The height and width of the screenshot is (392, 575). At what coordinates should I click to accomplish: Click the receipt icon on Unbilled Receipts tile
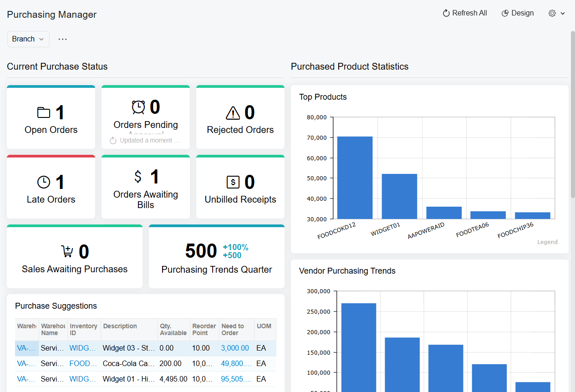[233, 182]
